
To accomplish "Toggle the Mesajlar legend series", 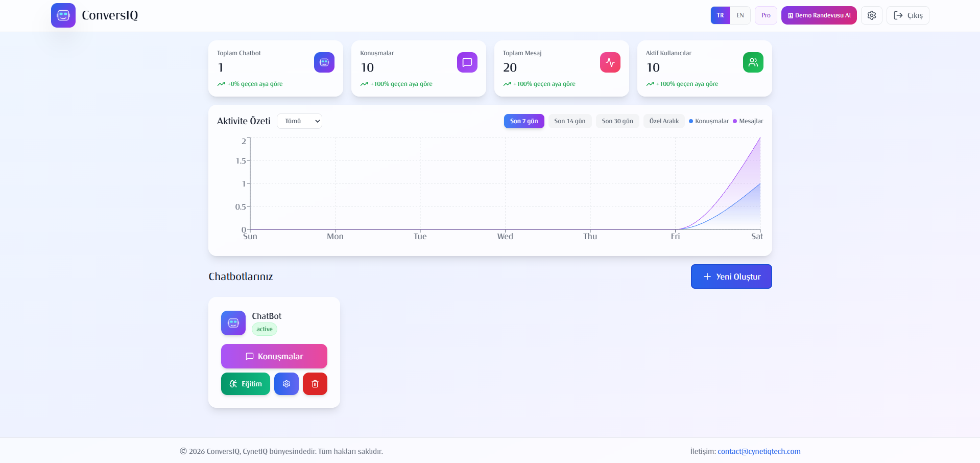I will tap(748, 121).
